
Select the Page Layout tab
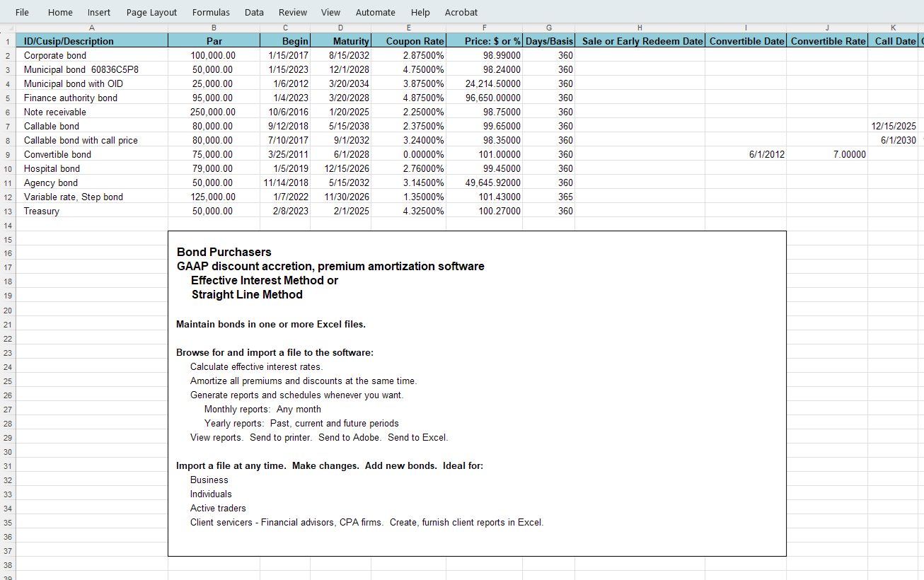tap(152, 12)
